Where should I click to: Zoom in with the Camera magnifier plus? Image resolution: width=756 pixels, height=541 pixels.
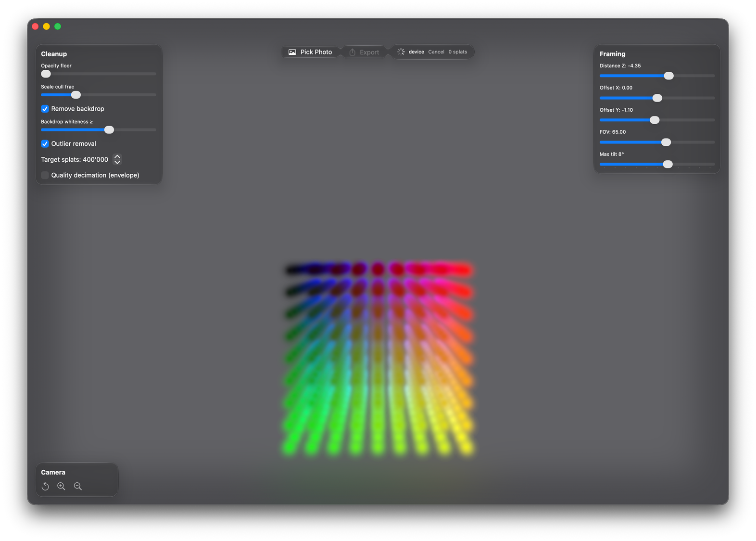(62, 486)
